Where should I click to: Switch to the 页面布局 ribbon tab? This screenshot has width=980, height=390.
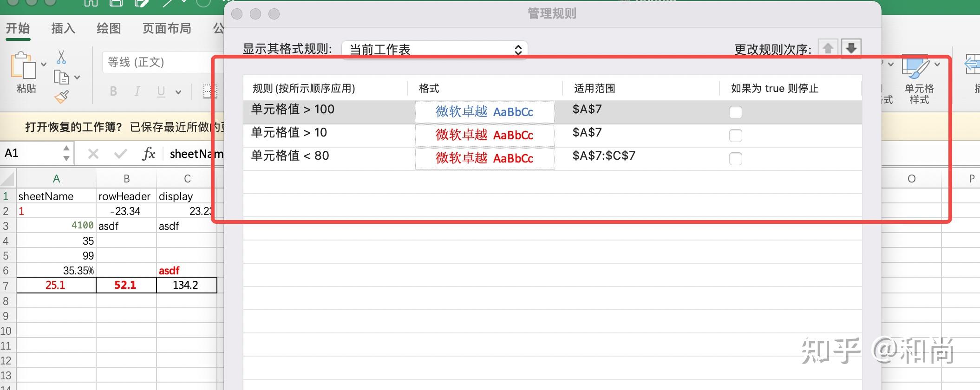pyautogui.click(x=167, y=28)
